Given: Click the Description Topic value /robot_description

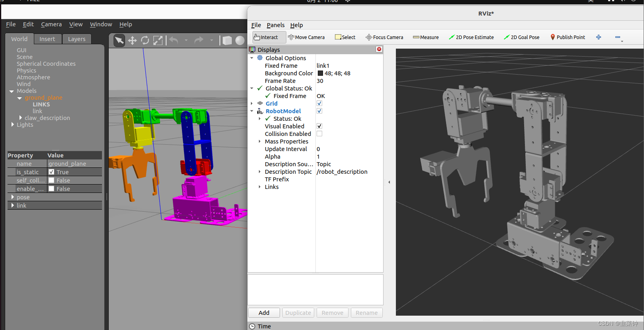Looking at the screenshot, I should 342,171.
